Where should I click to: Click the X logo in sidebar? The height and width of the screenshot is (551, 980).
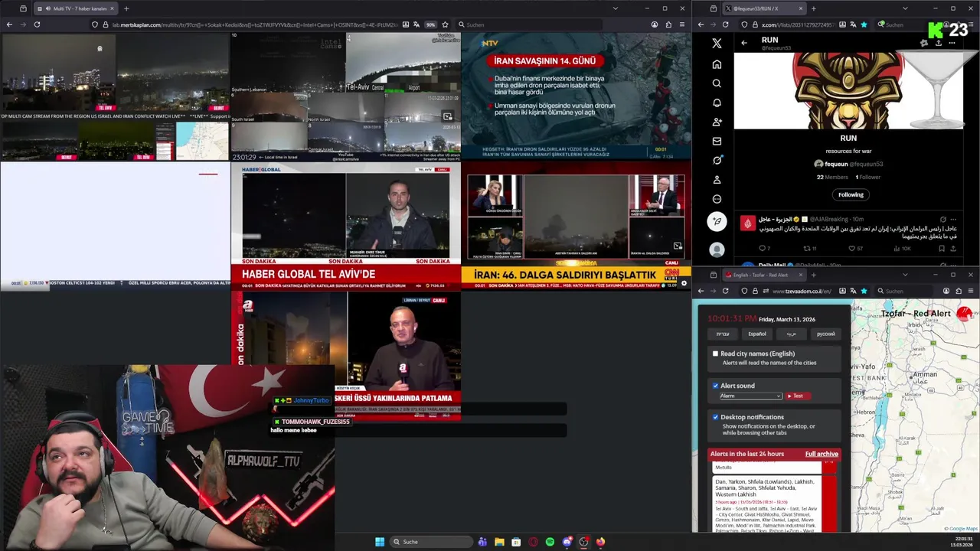coord(717,44)
